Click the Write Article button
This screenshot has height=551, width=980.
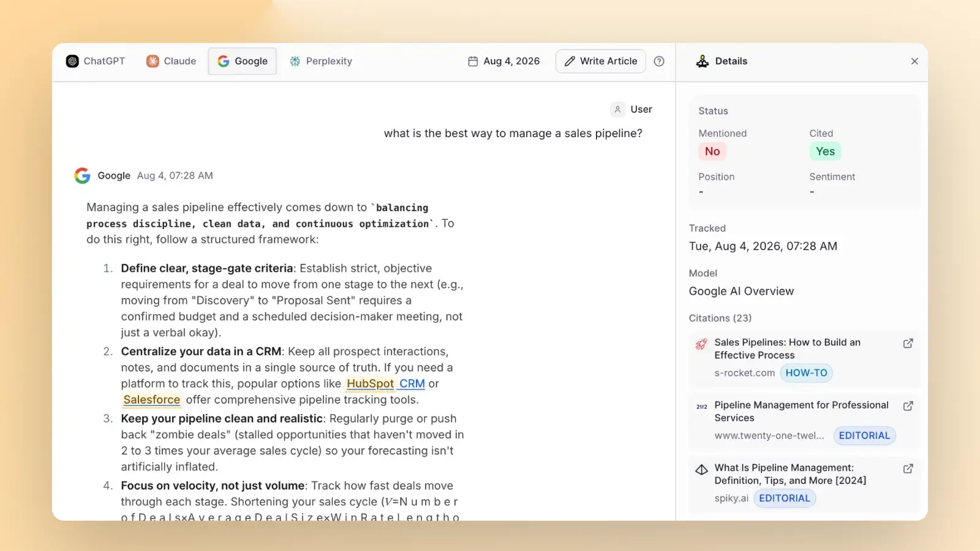601,61
